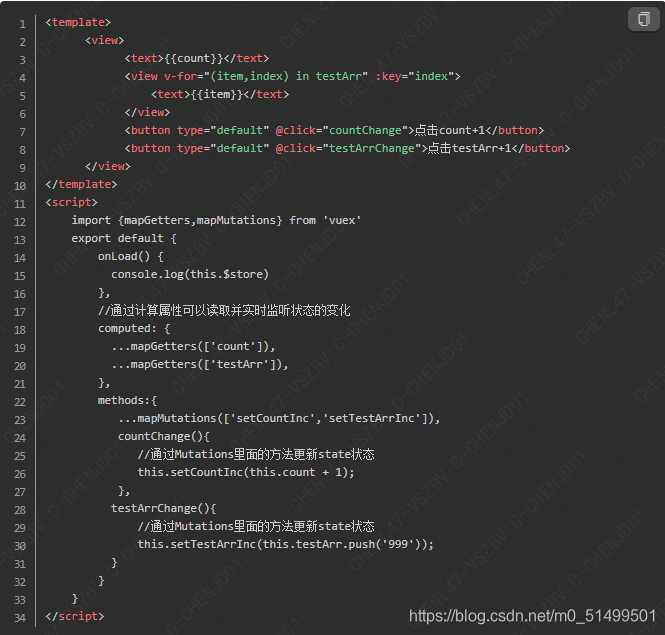The width and height of the screenshot is (665, 635).
Task: Click the opening template tag on line 1
Action: pyautogui.click(x=78, y=22)
